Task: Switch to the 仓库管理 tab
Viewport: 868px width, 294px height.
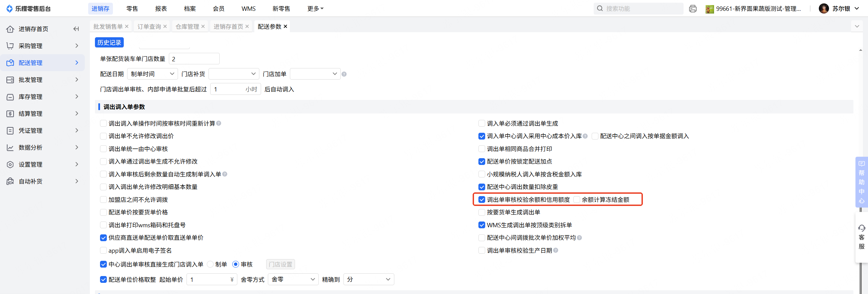Action: (x=187, y=26)
